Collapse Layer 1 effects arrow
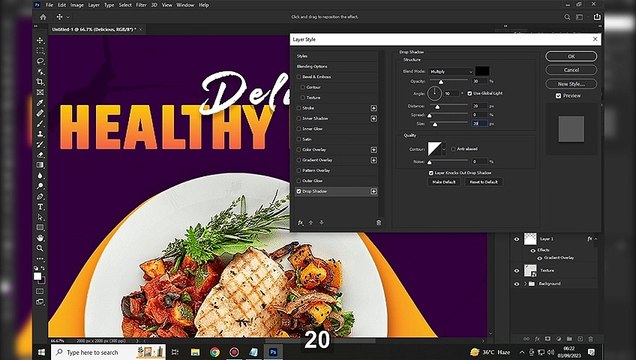The width and height of the screenshot is (636, 360). pyautogui.click(x=596, y=239)
